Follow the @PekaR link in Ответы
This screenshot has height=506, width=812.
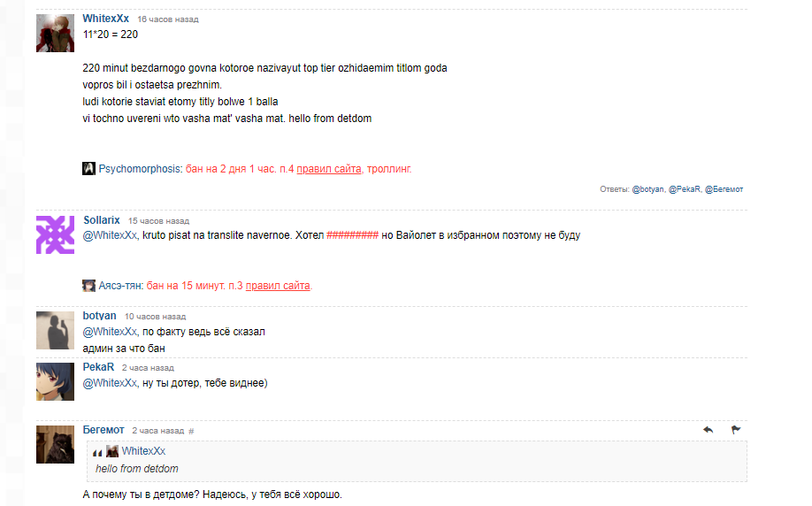click(x=685, y=189)
